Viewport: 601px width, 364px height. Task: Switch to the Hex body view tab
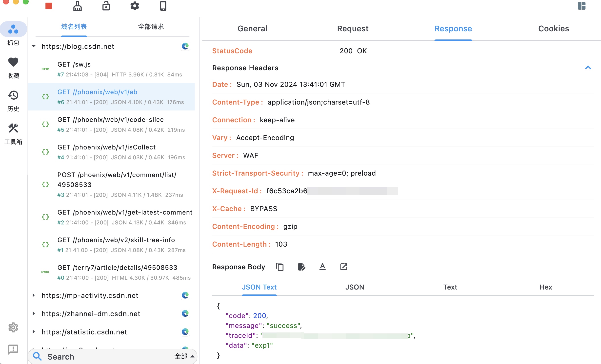(x=545, y=287)
